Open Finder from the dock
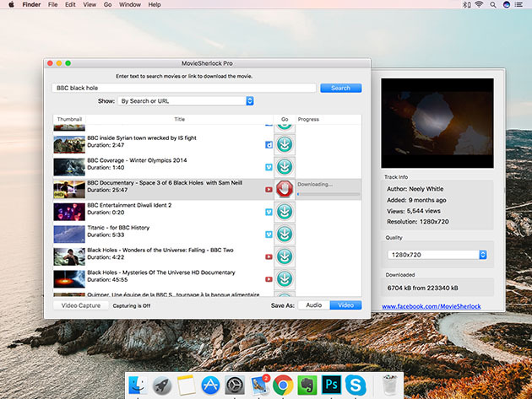Image resolution: width=532 pixels, height=399 pixels. coord(138,386)
